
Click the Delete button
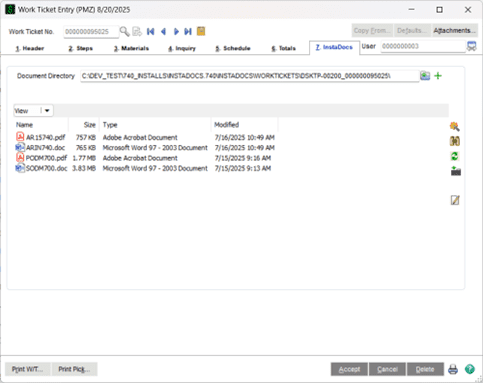click(x=425, y=369)
